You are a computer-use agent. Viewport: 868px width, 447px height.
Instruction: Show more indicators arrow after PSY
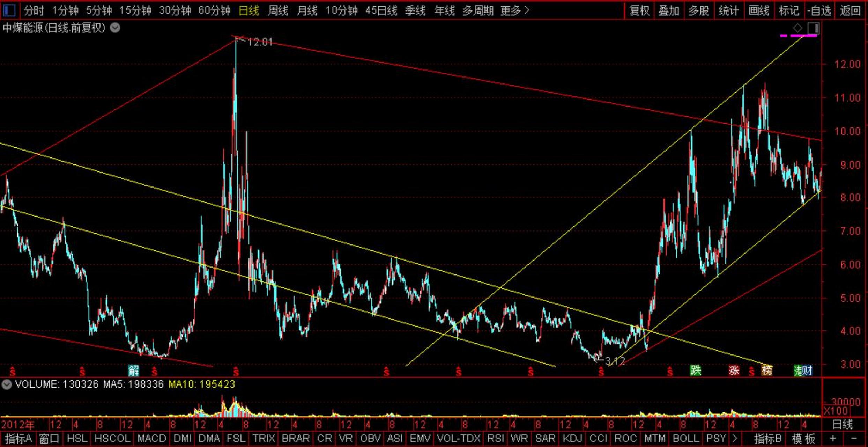coord(735,438)
